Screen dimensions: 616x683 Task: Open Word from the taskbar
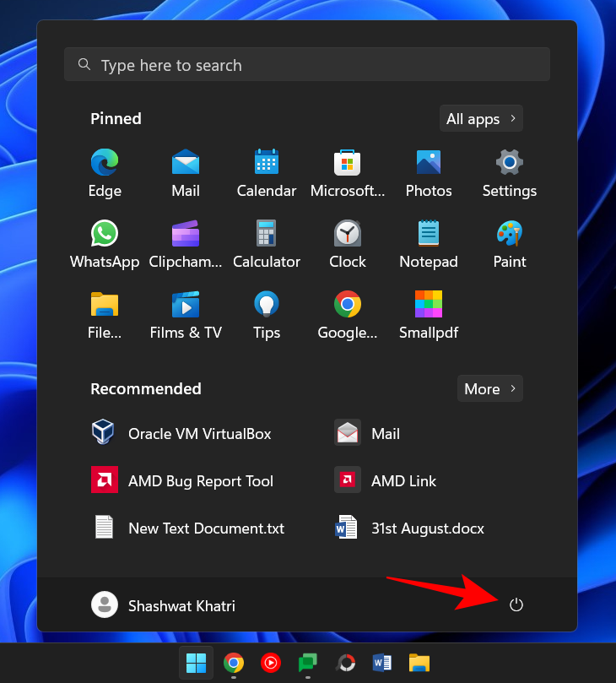381,663
